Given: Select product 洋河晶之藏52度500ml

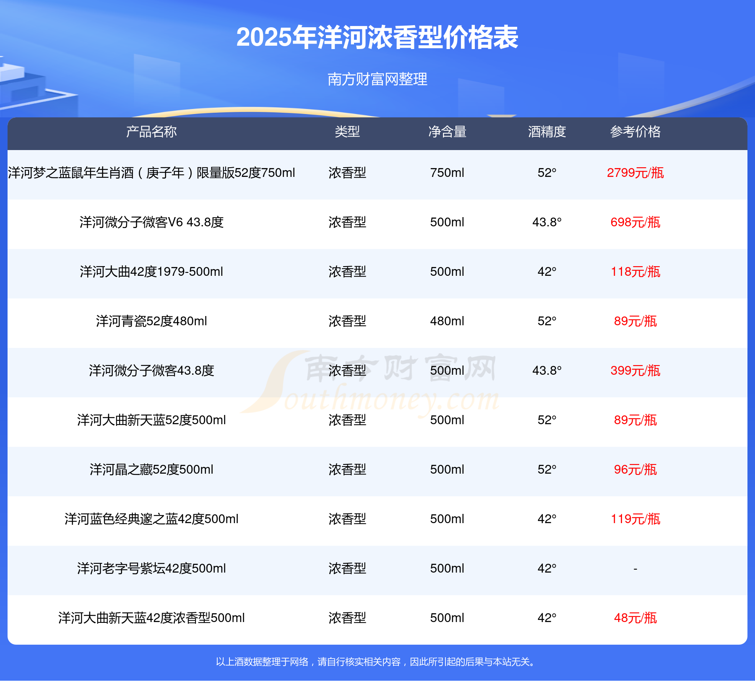Looking at the screenshot, I should [x=151, y=469].
